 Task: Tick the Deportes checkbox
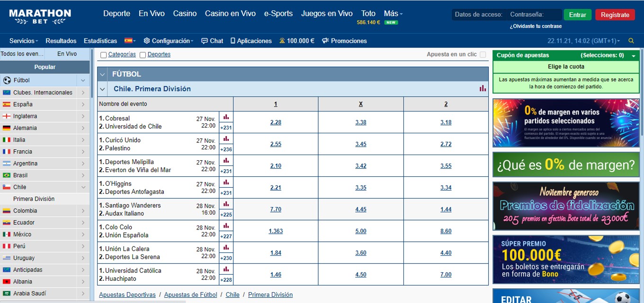143,55
